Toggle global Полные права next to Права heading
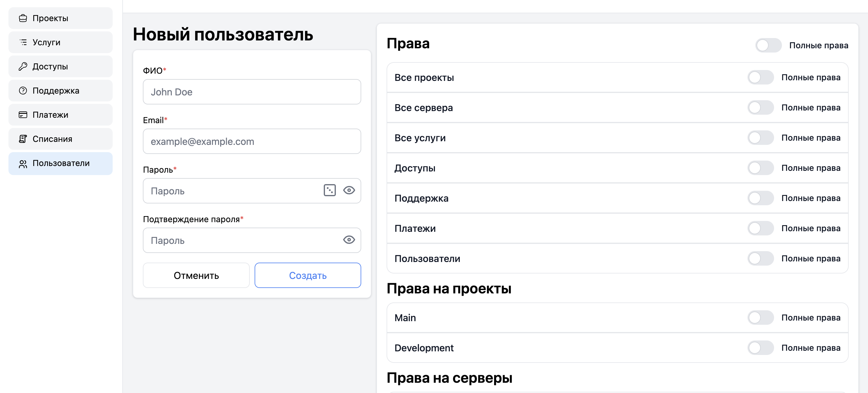Screen dimensions: 868x393 pos(768,45)
